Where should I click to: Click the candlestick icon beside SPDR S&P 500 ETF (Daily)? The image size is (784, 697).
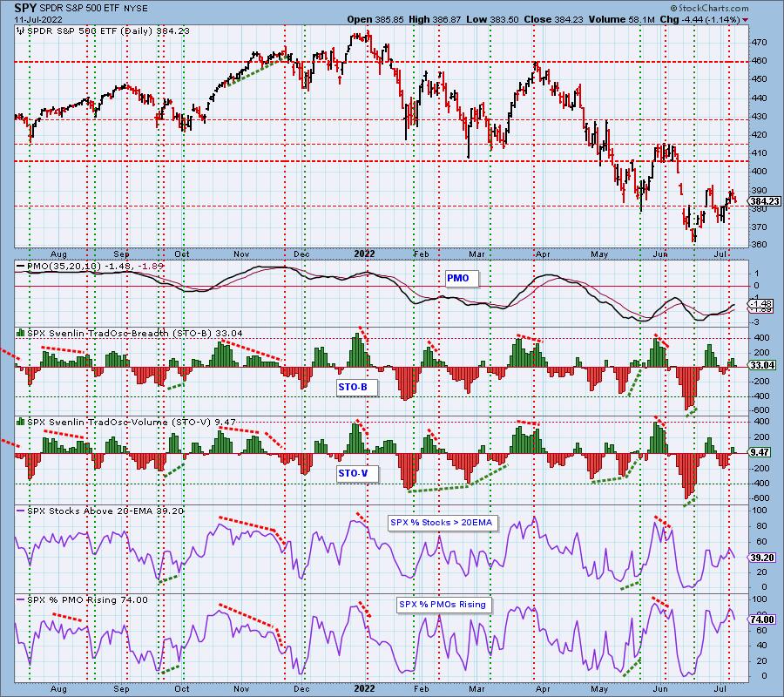[x=21, y=31]
